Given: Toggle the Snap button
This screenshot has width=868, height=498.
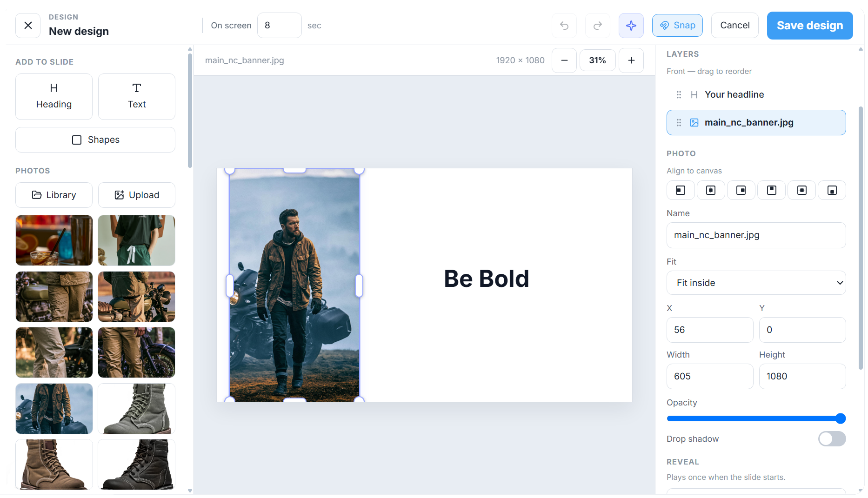Looking at the screenshot, I should [x=677, y=25].
